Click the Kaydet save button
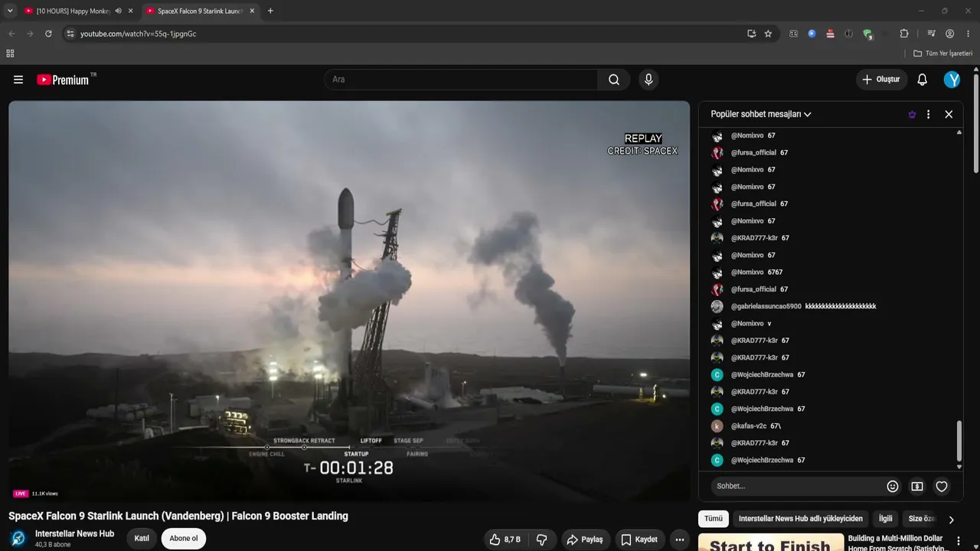Image resolution: width=980 pixels, height=551 pixels. pos(639,540)
